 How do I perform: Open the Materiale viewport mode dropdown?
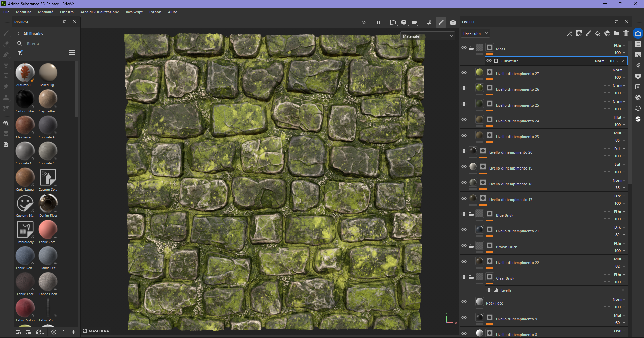428,36
